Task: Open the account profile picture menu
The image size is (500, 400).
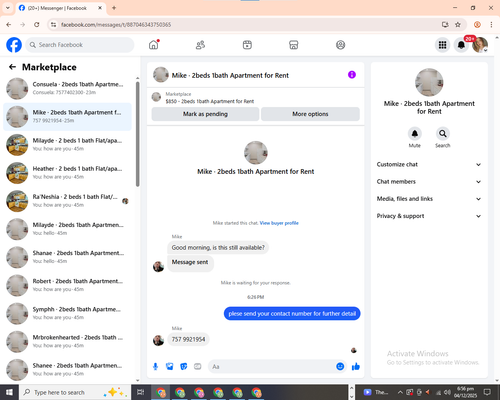Action: tap(480, 45)
